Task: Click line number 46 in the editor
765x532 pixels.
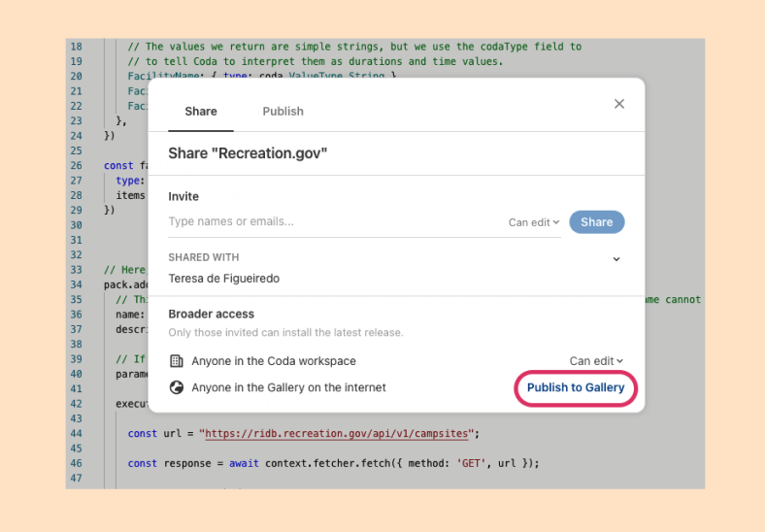Action: tap(76, 463)
